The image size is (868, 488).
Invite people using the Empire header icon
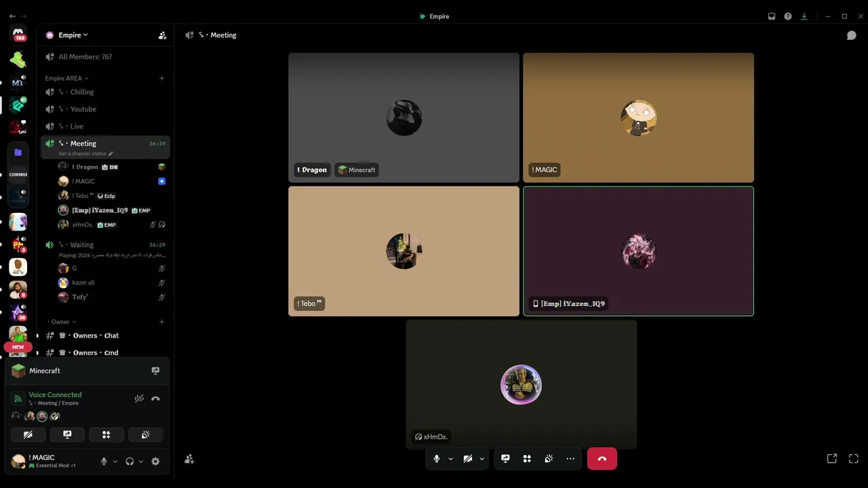(162, 35)
